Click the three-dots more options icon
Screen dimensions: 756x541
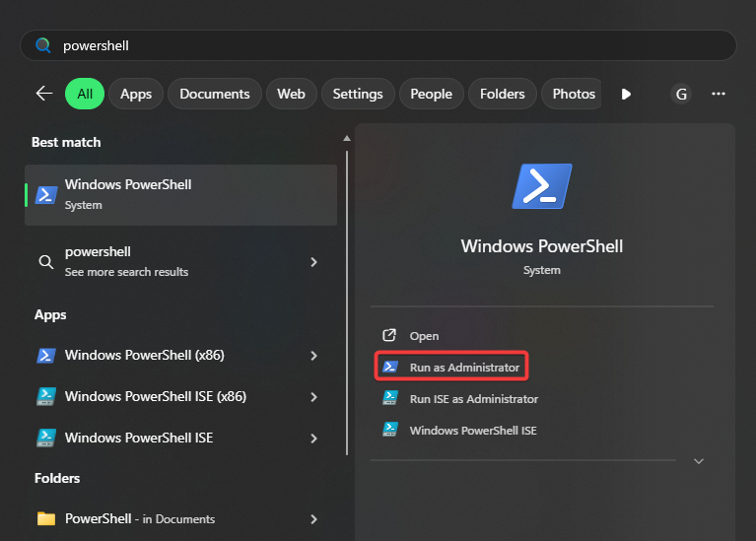719,94
